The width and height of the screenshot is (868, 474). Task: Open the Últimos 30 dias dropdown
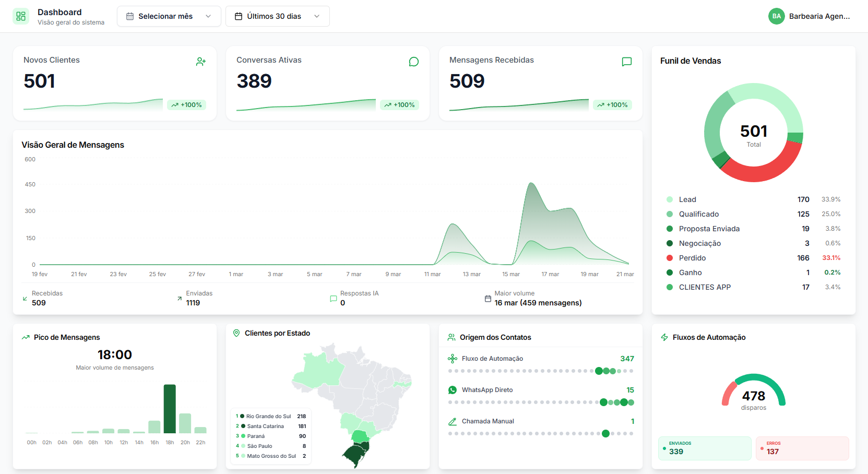277,16
